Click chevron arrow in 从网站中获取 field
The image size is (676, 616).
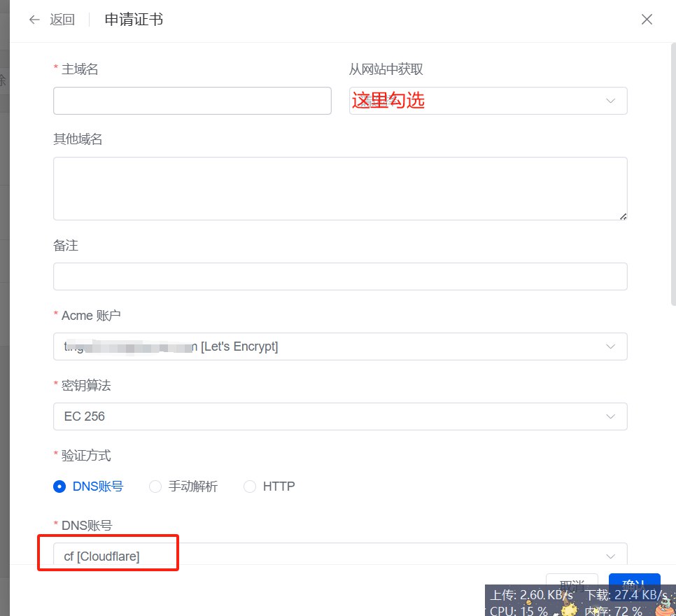[x=610, y=101]
